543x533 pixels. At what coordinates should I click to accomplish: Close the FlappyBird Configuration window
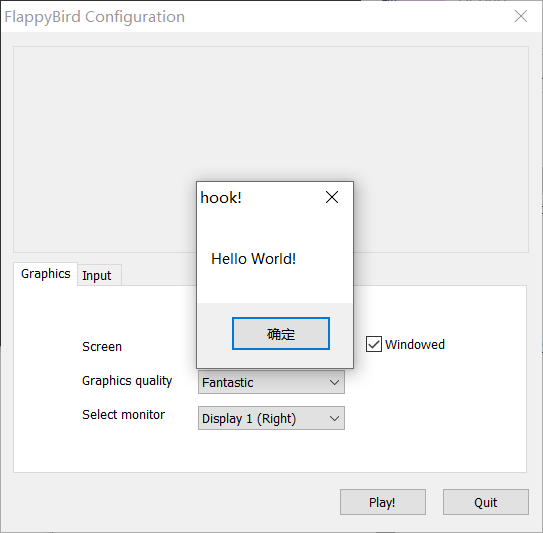(x=521, y=16)
